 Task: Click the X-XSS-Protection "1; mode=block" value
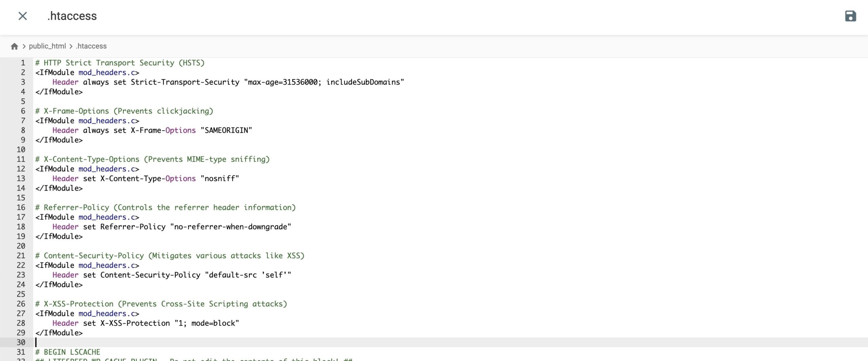click(207, 323)
